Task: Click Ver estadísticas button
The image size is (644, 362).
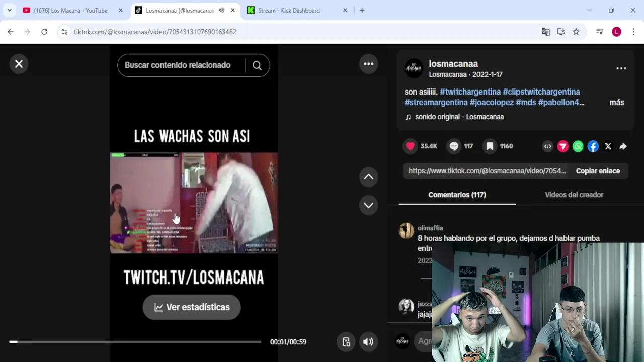Action: point(192,307)
